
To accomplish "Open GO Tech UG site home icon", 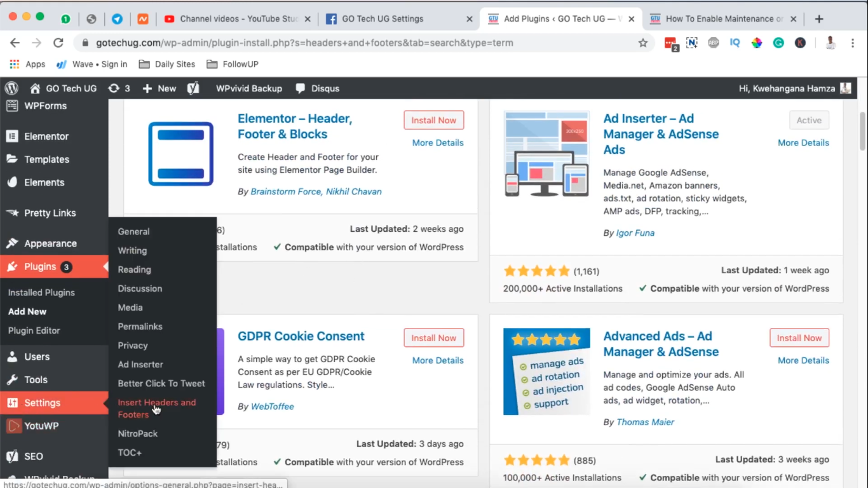I will [35, 88].
